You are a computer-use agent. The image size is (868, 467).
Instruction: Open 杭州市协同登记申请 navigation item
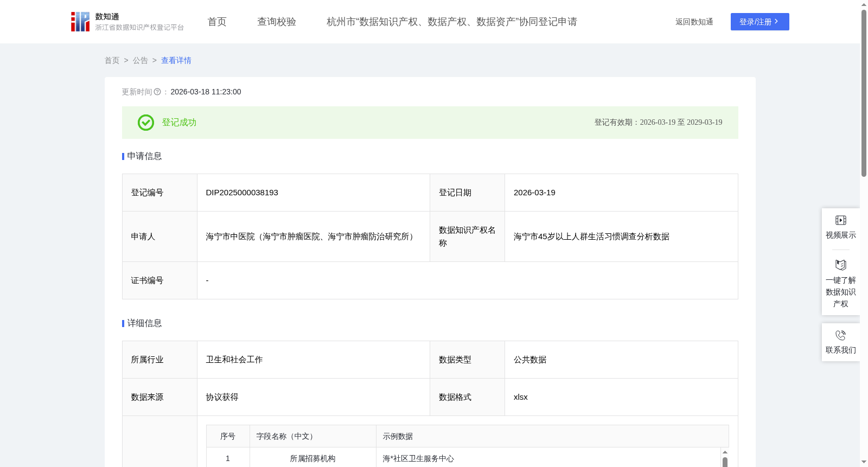click(x=452, y=22)
